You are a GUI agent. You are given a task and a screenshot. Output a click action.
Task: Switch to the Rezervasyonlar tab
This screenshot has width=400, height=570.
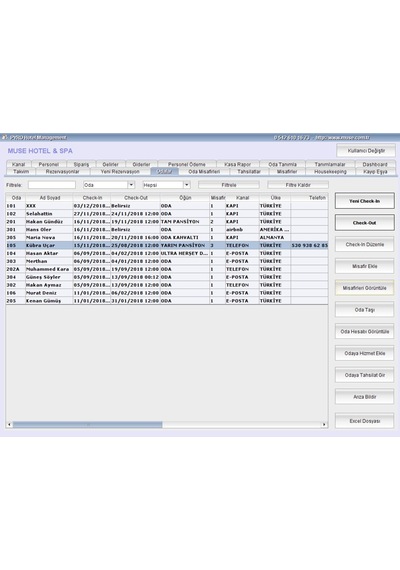(63, 172)
